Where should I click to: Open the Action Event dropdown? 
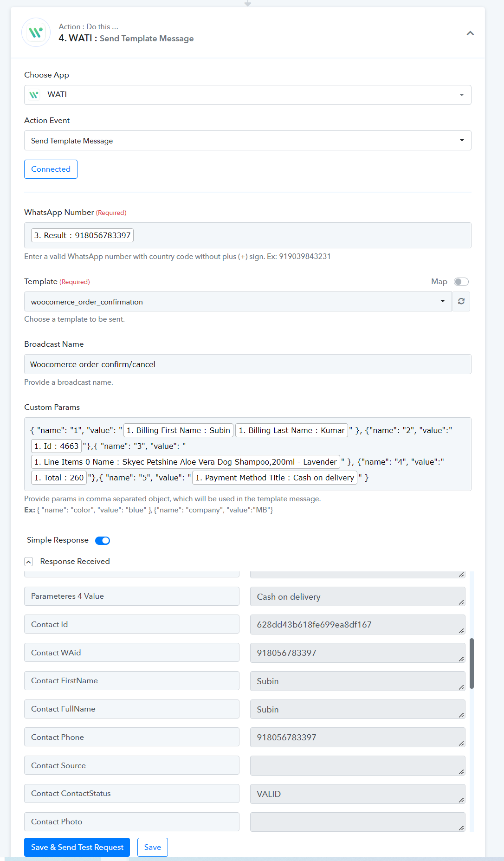[x=248, y=140]
